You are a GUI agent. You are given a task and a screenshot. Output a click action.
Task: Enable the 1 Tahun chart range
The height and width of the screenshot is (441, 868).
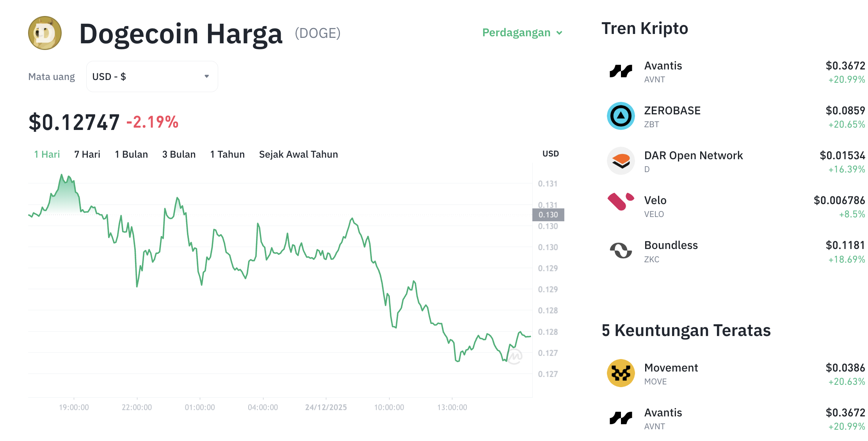pos(227,154)
